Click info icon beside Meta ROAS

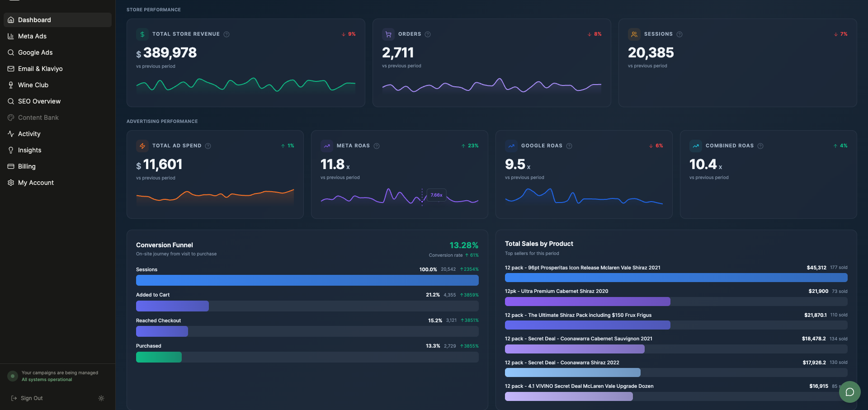[x=377, y=146]
